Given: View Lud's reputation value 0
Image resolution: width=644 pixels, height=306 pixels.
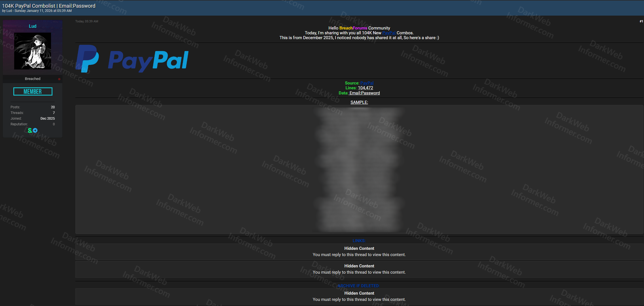Looking at the screenshot, I should (54, 124).
